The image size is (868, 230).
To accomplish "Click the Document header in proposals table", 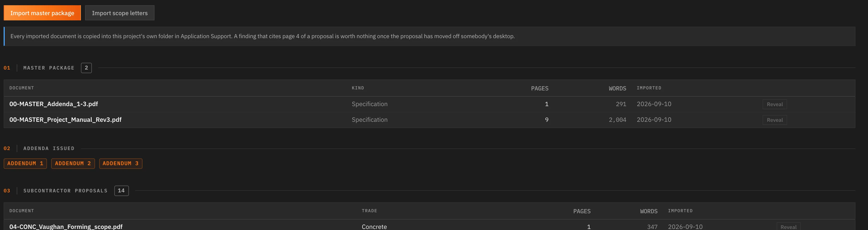I will point(22,211).
